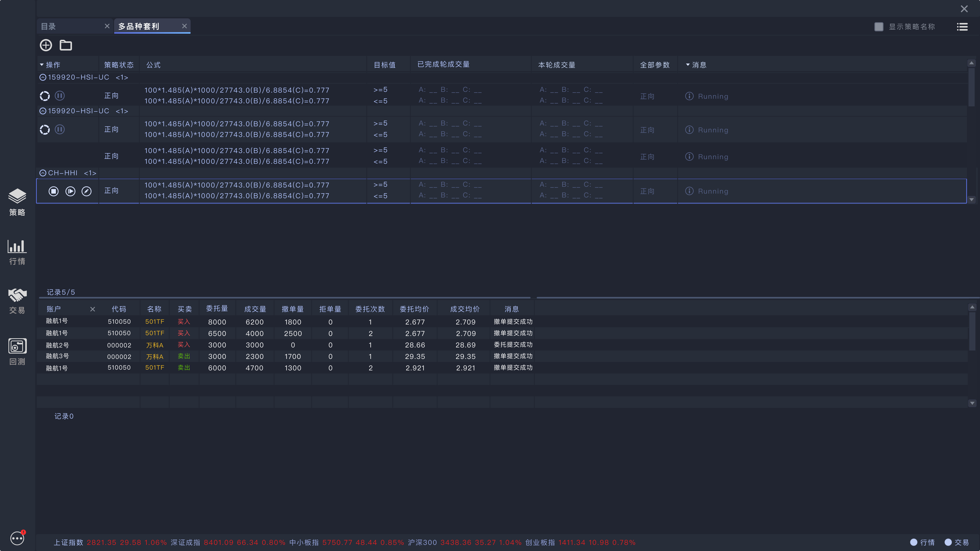Open the hamburger list menu at top right
Screen dimensions: 980x551
tap(962, 27)
